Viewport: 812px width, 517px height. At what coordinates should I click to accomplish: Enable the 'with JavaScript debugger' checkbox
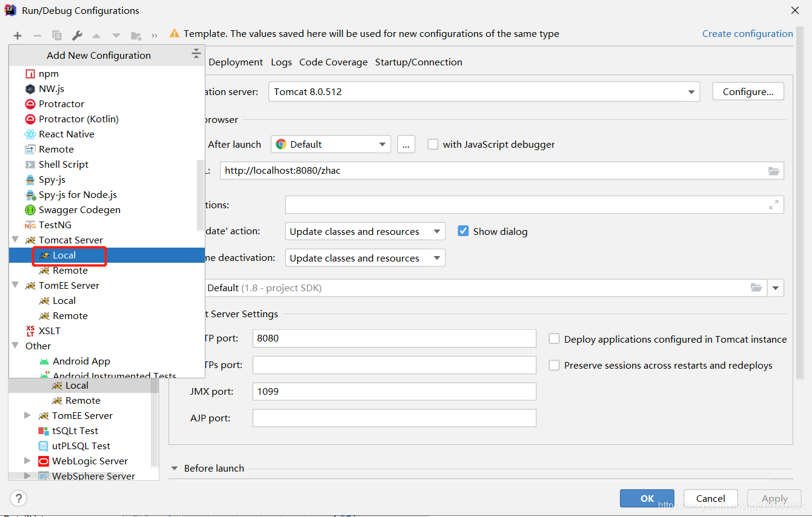pos(433,144)
